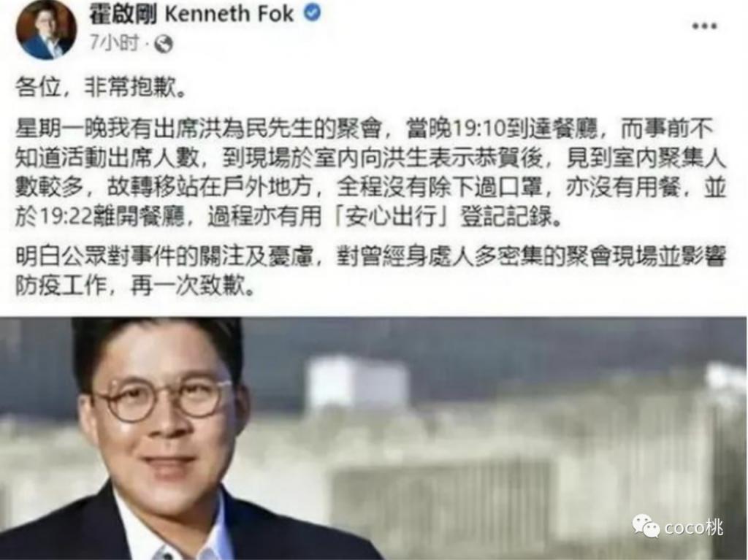The height and width of the screenshot is (560, 748).
Task: Open the attached portrait photo
Action: click(x=373, y=438)
